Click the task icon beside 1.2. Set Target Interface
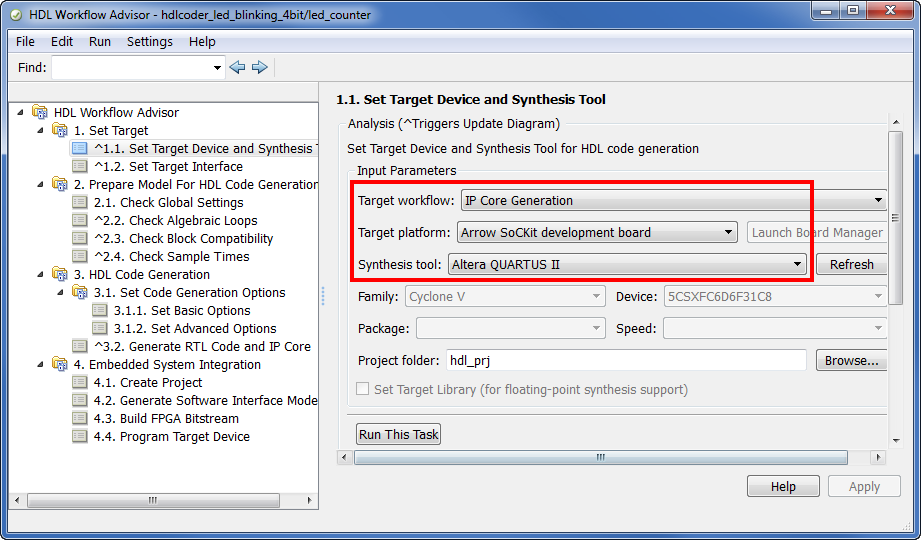 coord(79,166)
